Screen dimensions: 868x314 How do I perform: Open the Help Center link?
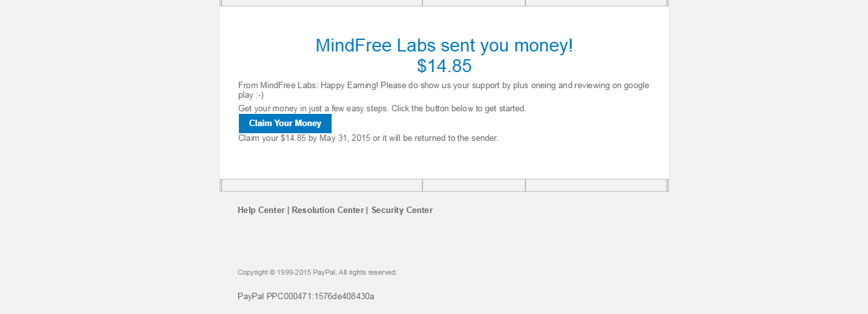pos(261,210)
